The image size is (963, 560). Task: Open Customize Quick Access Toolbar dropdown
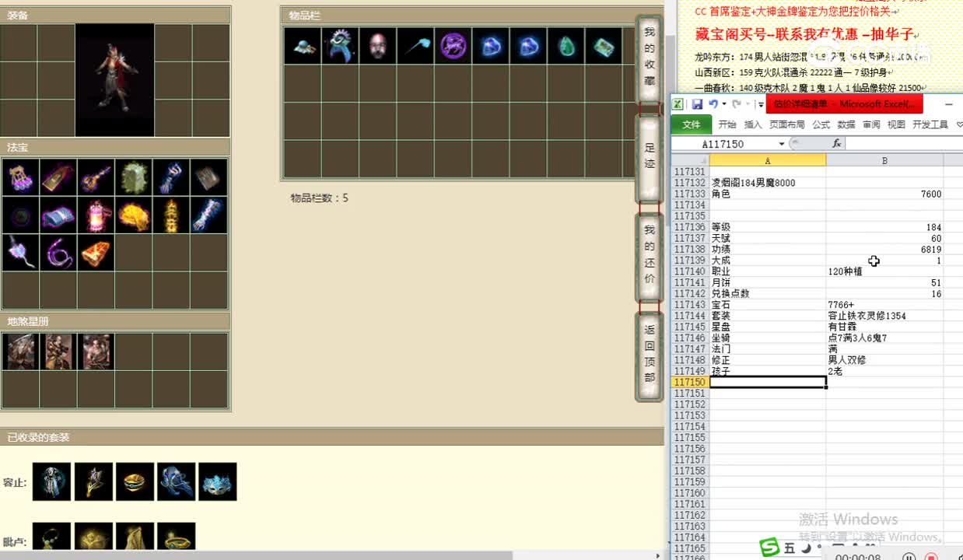(760, 104)
